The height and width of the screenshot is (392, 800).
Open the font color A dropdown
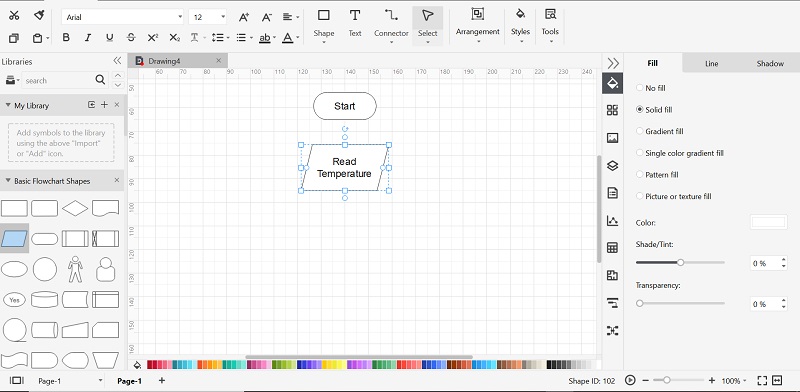(x=290, y=37)
